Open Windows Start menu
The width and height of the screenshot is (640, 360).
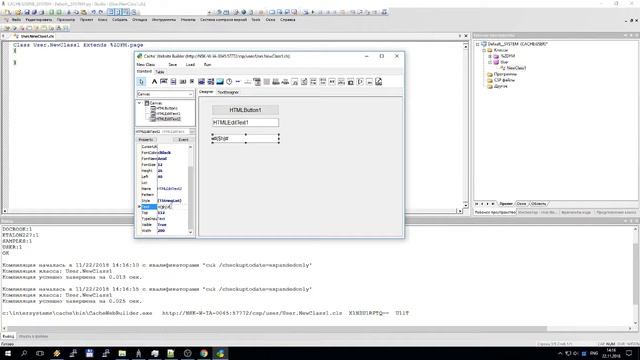tap(8, 353)
